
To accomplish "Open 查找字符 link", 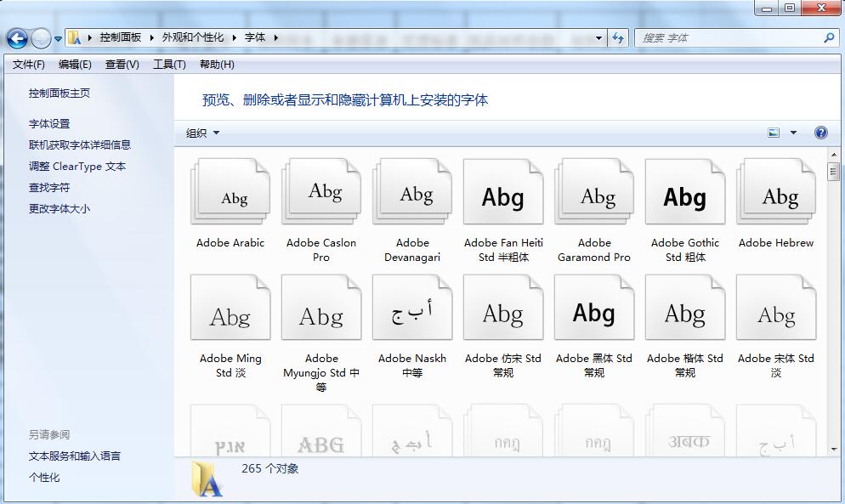I will click(49, 188).
